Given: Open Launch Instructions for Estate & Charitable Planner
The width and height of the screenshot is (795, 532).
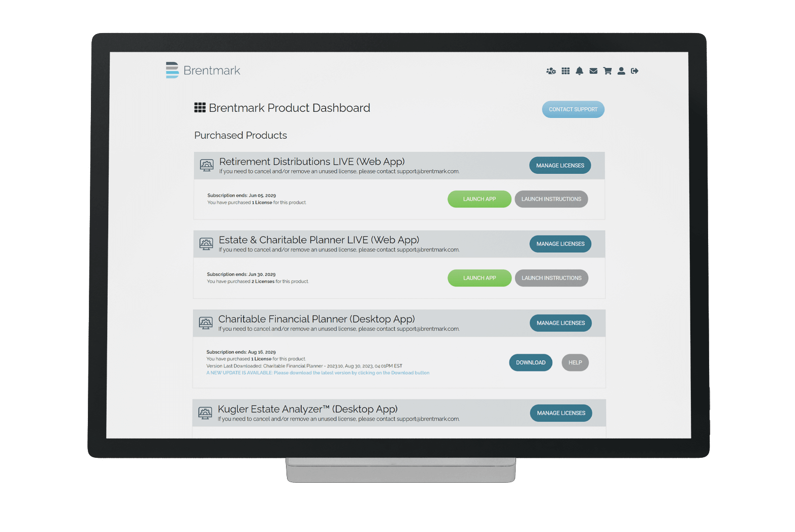Looking at the screenshot, I should 552,278.
